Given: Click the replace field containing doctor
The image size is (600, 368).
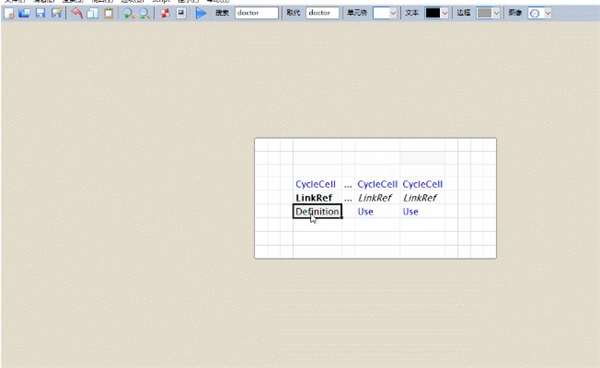Looking at the screenshot, I should 323,13.
